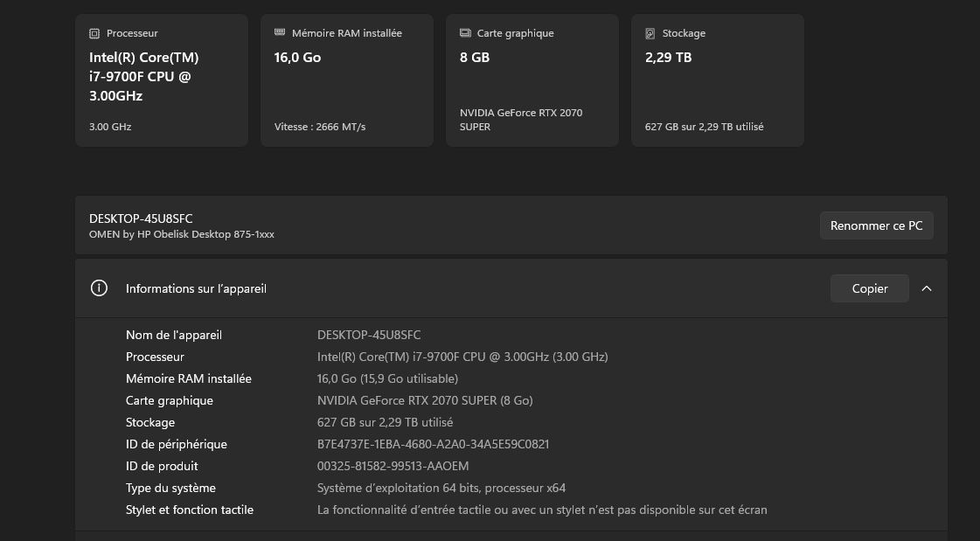The image size is (980, 541).
Task: Click the info circle icon beside Informations sur l'appareil
Action: click(99, 288)
